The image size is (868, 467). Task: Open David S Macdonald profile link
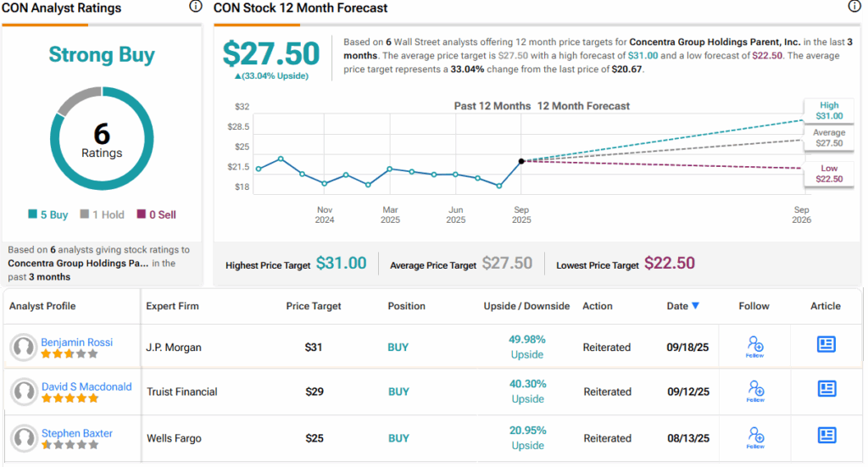[86, 386]
